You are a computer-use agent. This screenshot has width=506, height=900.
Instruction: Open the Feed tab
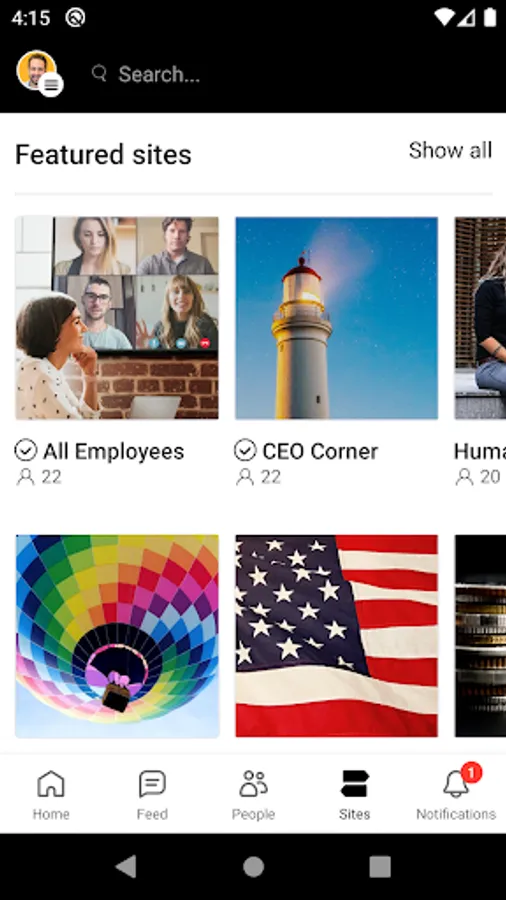pyautogui.click(x=152, y=794)
